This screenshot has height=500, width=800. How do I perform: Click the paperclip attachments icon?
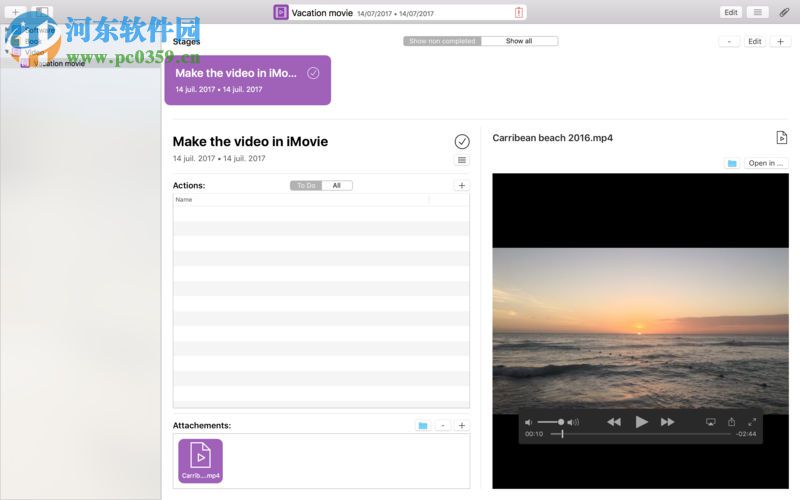coord(784,12)
